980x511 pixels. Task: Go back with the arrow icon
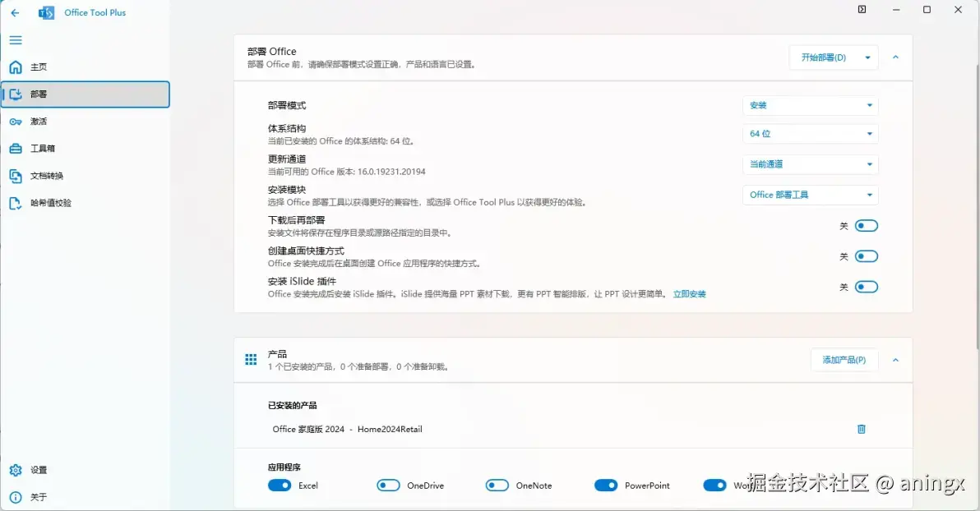15,12
